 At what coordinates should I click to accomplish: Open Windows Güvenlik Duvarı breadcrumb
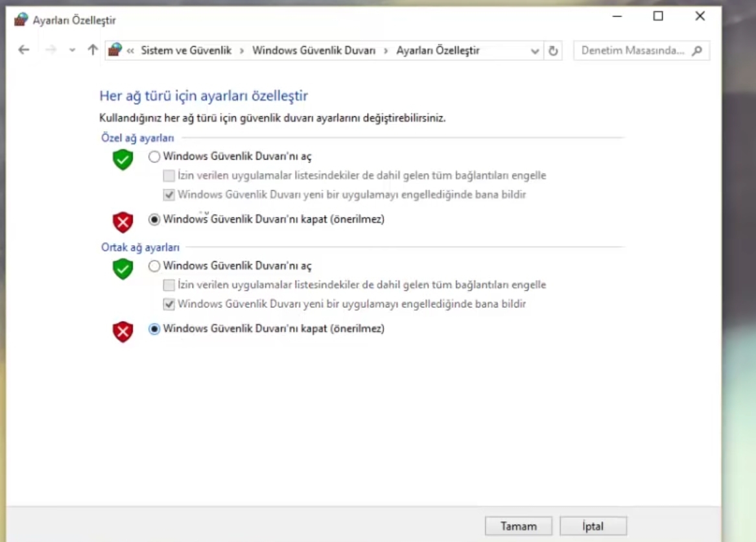pos(314,51)
